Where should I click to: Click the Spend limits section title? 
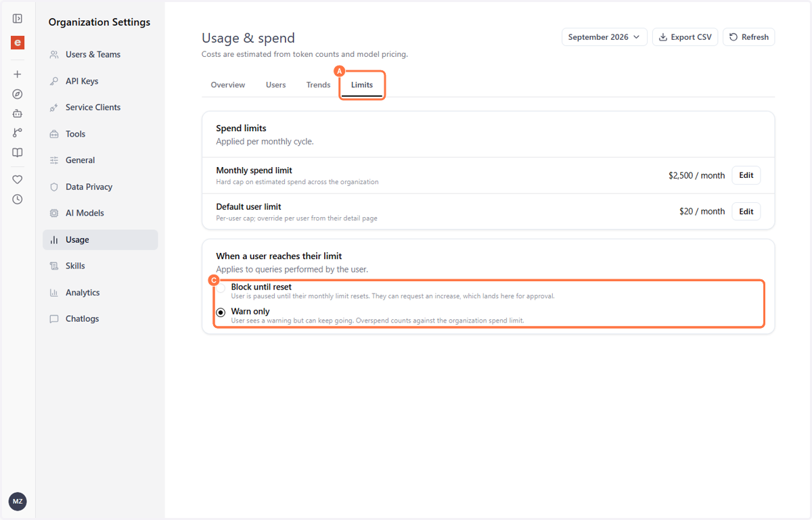(241, 128)
